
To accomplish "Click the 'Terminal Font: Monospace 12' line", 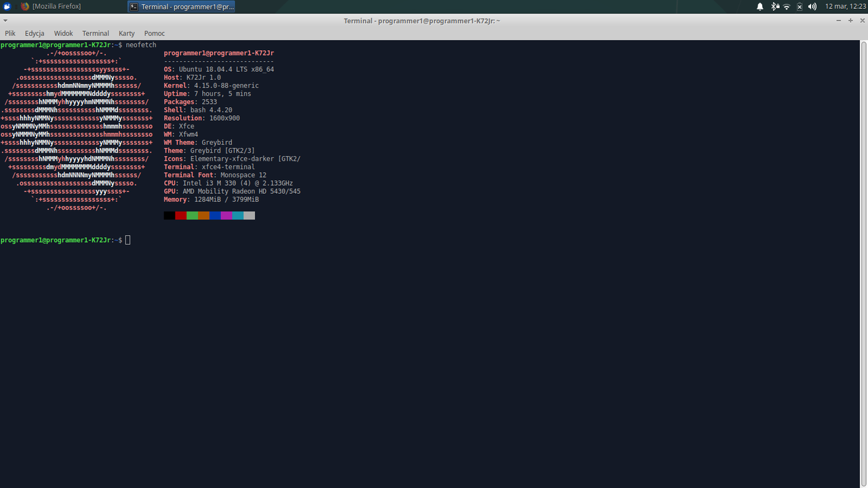I will (215, 175).
